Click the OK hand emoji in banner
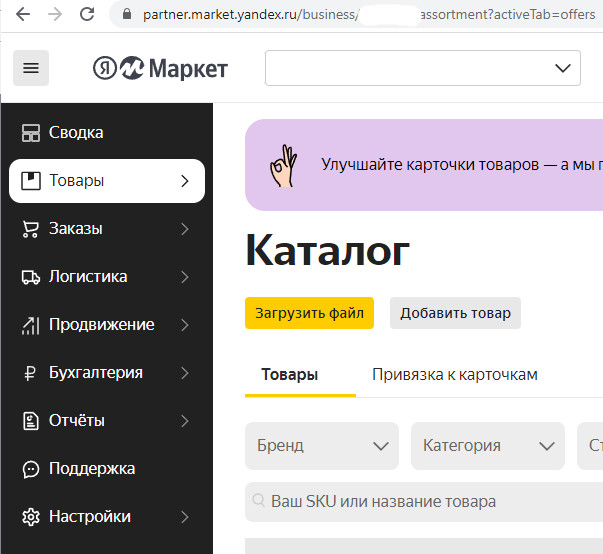Image resolution: width=603 pixels, height=554 pixels. (x=283, y=166)
